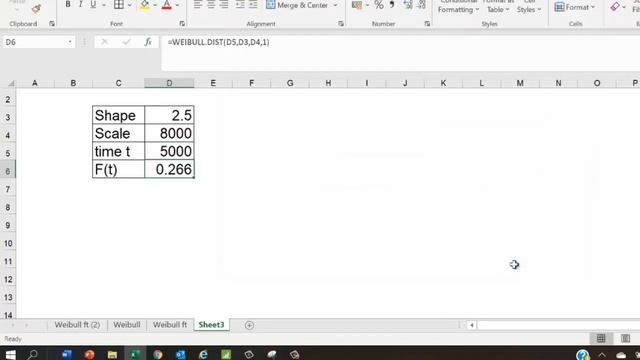Select column D header
Image resolution: width=640 pixels, height=360 pixels.
tap(169, 83)
